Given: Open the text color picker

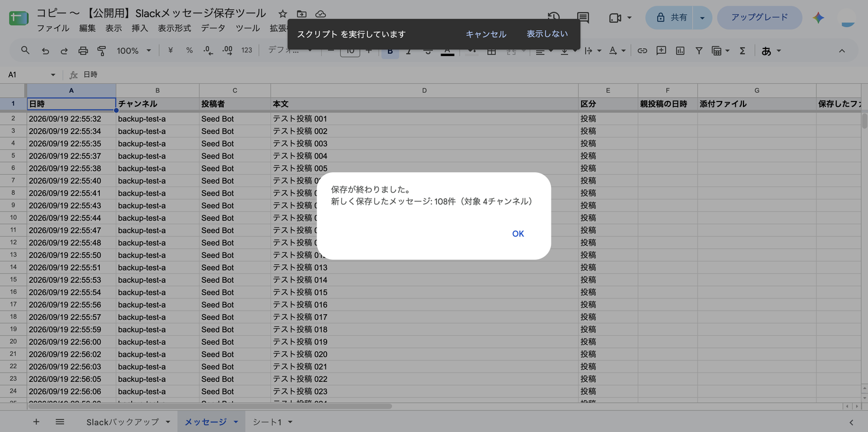Looking at the screenshot, I should point(448,51).
